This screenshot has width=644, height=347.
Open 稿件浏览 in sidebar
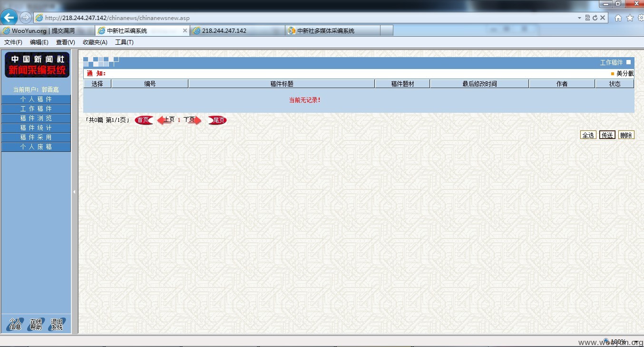pos(36,118)
